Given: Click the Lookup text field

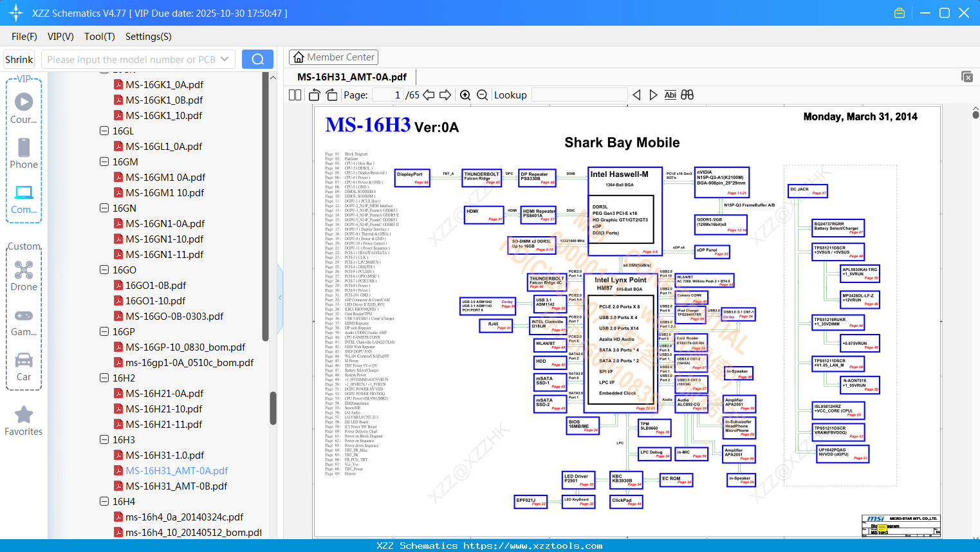Looking at the screenshot, I should [x=579, y=95].
